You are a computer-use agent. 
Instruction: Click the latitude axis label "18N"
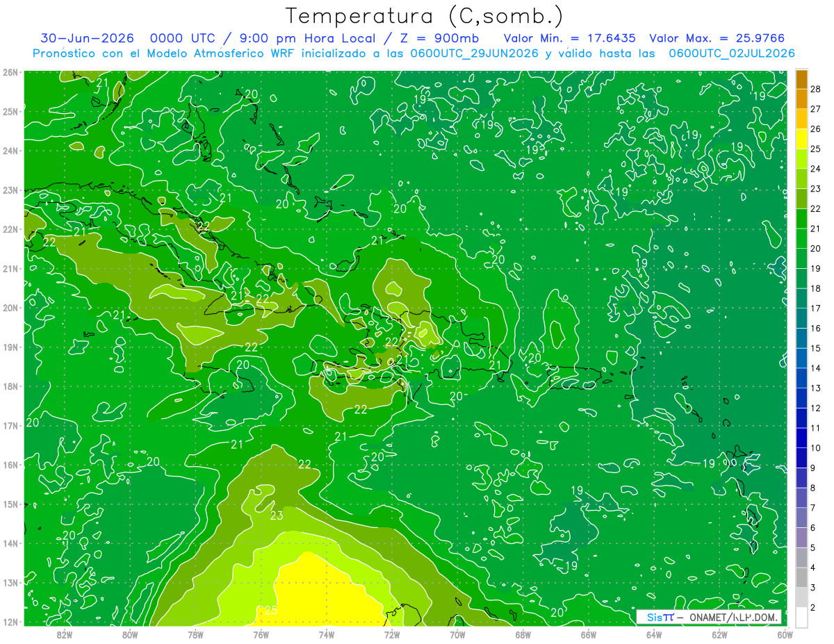point(10,386)
